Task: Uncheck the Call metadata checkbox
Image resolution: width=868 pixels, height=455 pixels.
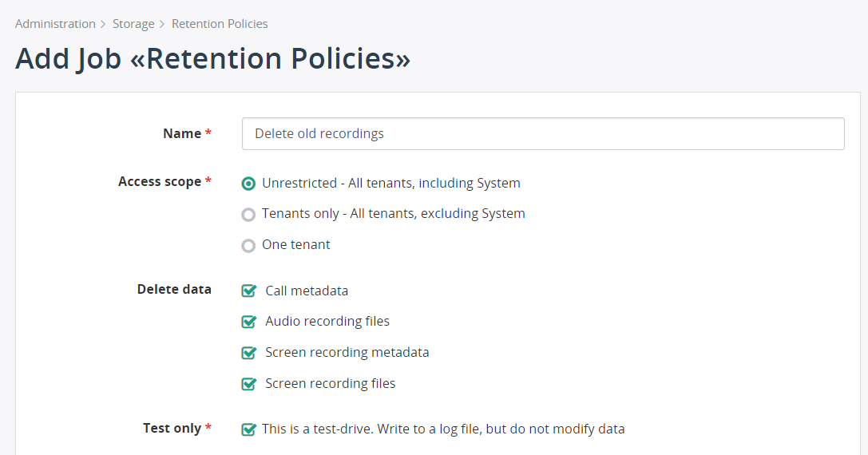Action: 249,291
